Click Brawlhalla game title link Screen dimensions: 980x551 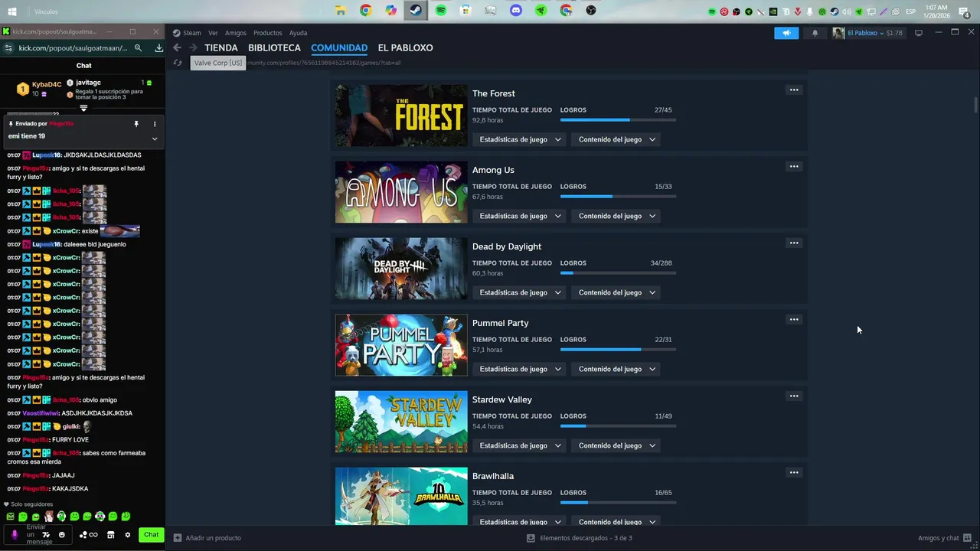[x=493, y=476]
